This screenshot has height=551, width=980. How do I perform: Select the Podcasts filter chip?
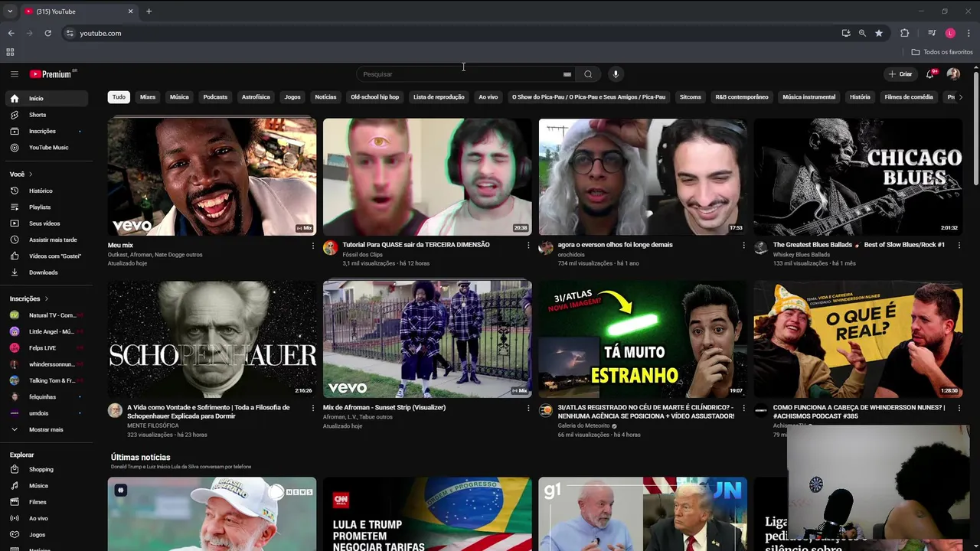[215, 97]
